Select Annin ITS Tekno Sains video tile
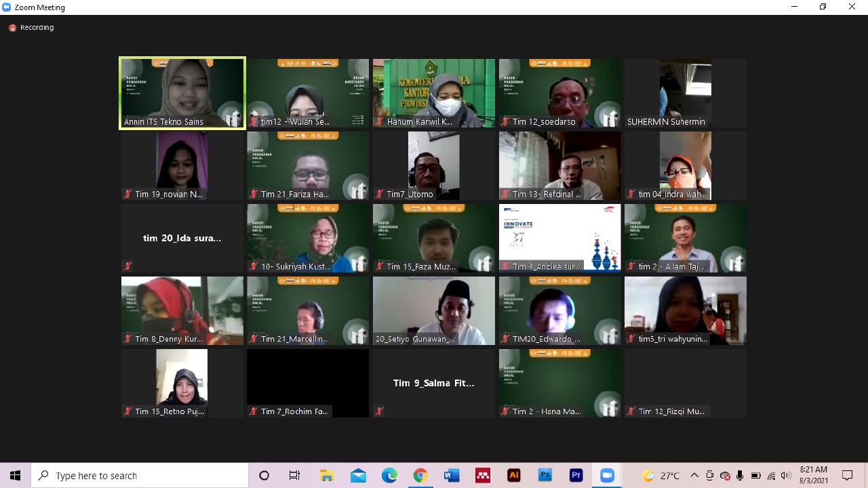 click(182, 93)
